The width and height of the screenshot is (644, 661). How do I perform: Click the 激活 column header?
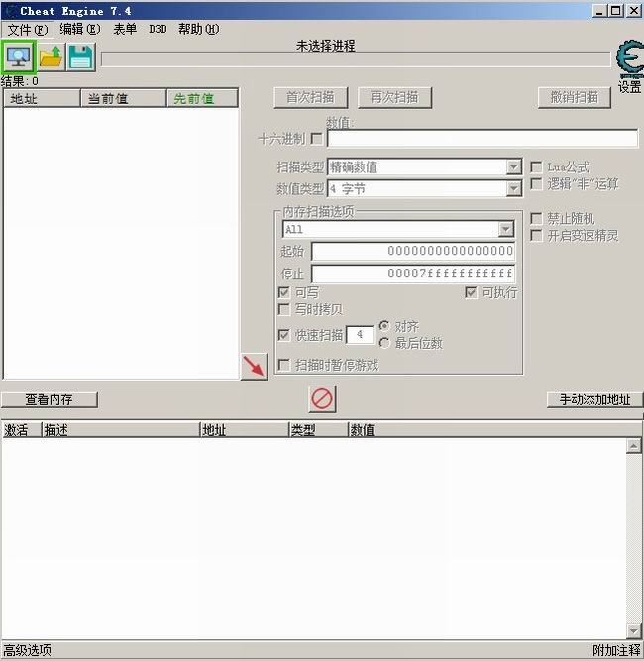(x=22, y=430)
